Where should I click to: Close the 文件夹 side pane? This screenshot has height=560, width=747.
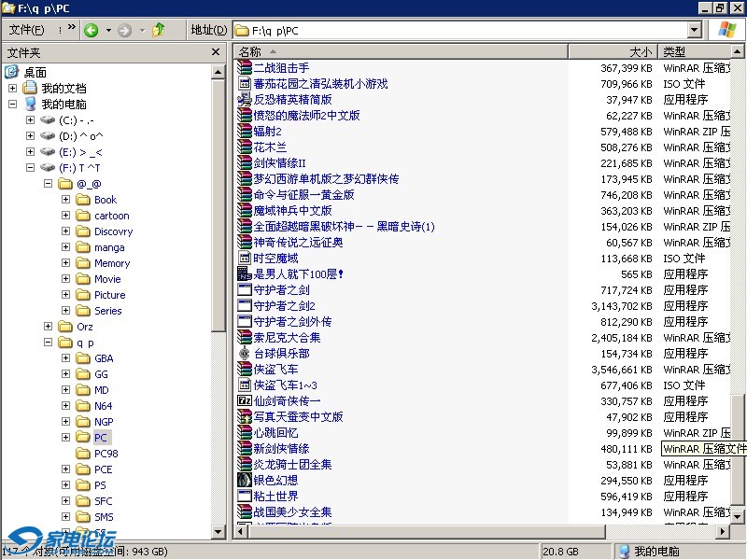(218, 53)
